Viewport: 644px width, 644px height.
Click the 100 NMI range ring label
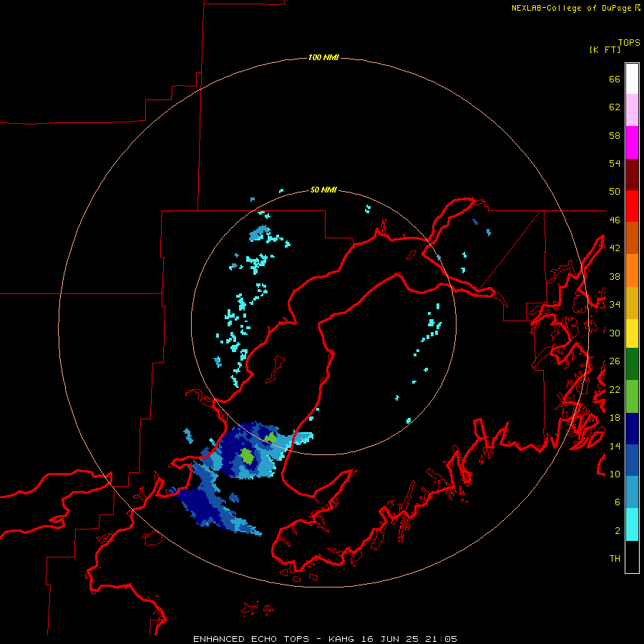pos(323,57)
